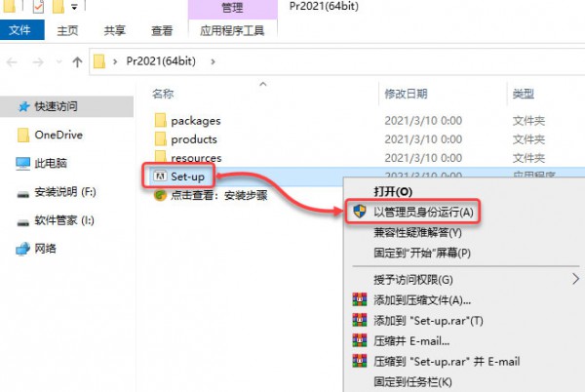Click the OneDrive folder icon
Image resolution: width=585 pixels, height=392 pixels.
(x=23, y=135)
